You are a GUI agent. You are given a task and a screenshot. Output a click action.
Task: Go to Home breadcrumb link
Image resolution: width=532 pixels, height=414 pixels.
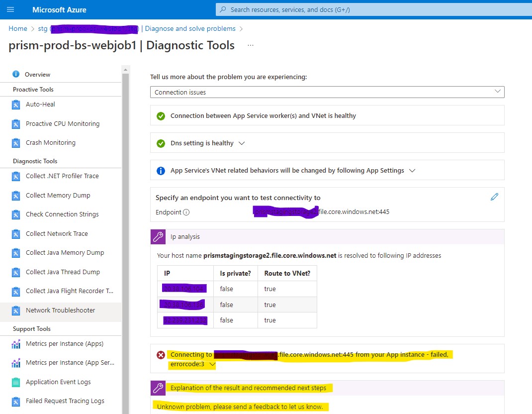pos(17,28)
